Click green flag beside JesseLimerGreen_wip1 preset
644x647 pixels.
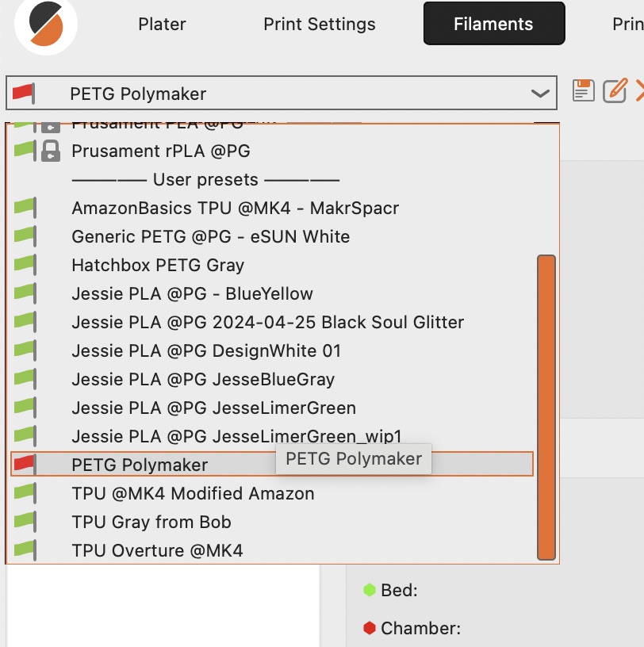tap(25, 435)
